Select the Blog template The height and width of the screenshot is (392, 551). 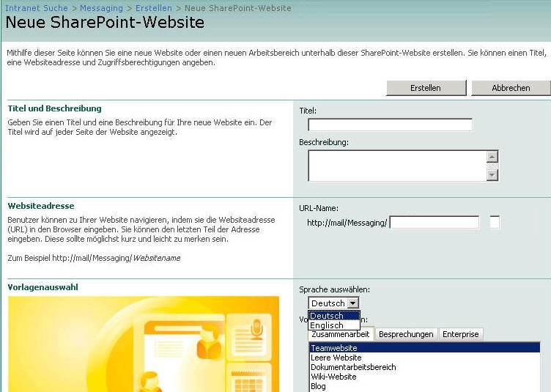tap(424, 386)
